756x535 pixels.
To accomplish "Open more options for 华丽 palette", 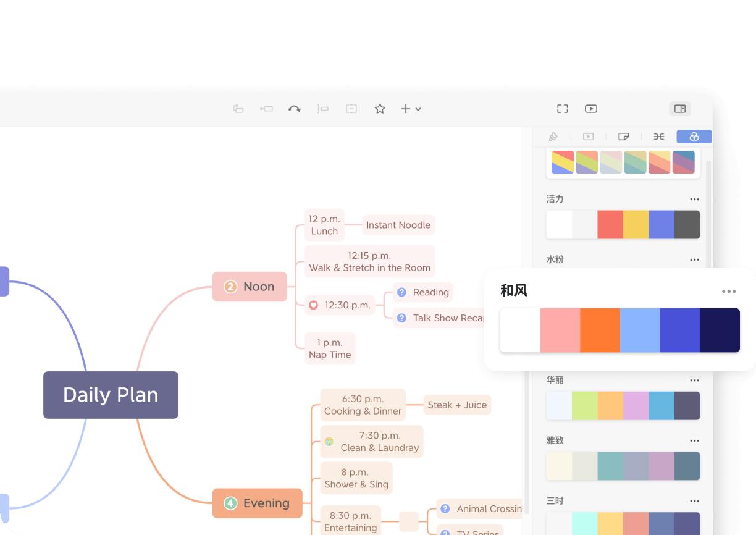I will coord(694,381).
